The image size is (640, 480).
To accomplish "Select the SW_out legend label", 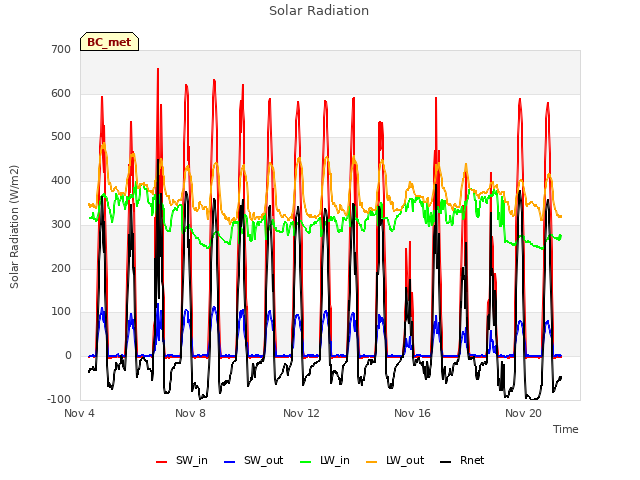I will (x=264, y=460).
